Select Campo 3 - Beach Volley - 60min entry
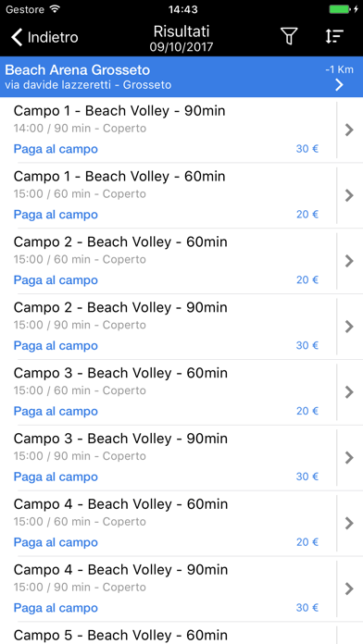 point(169,392)
